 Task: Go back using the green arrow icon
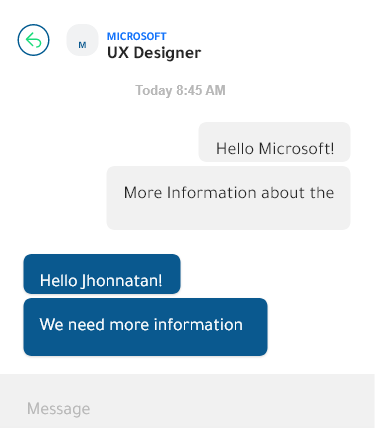pyautogui.click(x=33, y=40)
